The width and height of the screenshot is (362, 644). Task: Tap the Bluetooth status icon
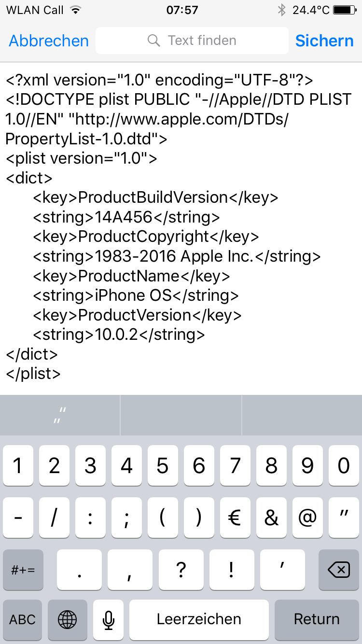tap(282, 10)
